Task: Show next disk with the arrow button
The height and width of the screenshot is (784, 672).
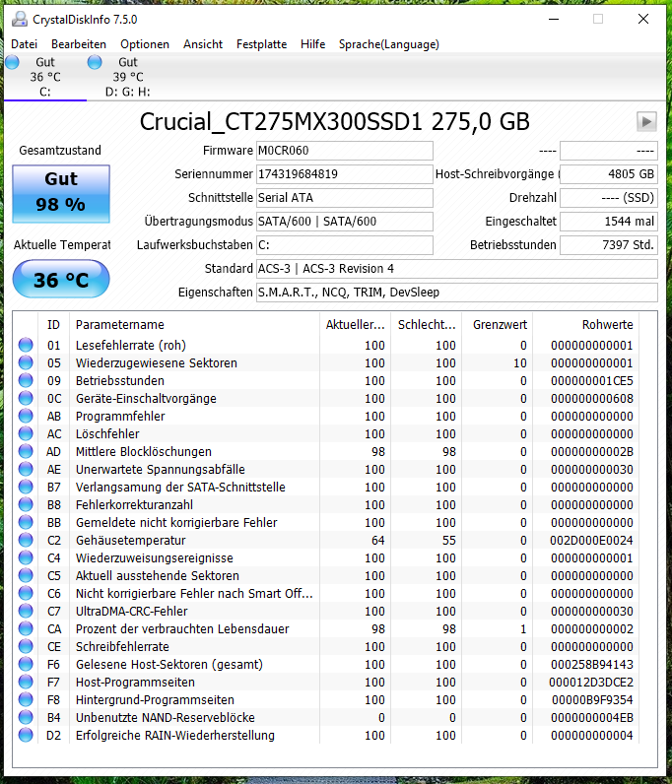Action: pyautogui.click(x=646, y=121)
